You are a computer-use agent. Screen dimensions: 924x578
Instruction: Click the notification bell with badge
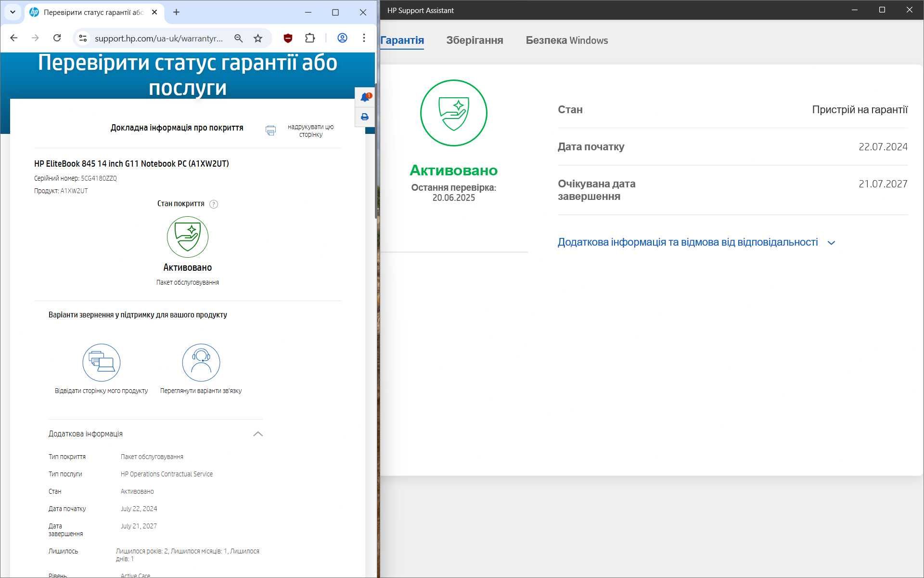pos(365,97)
